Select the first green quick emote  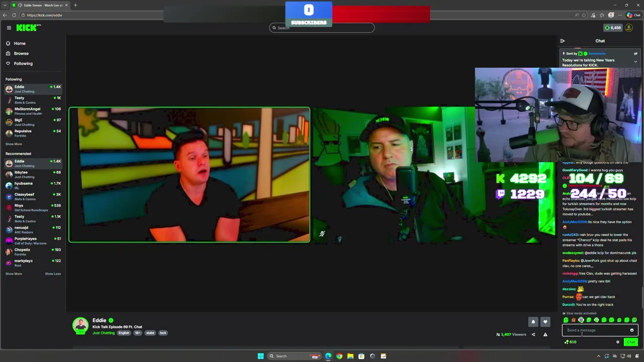pos(566,320)
